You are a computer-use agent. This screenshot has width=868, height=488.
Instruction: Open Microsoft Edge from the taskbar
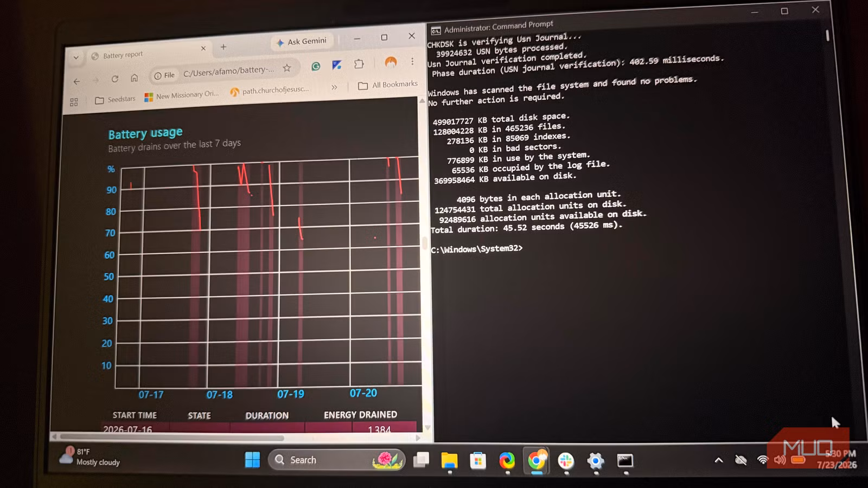coord(507,461)
